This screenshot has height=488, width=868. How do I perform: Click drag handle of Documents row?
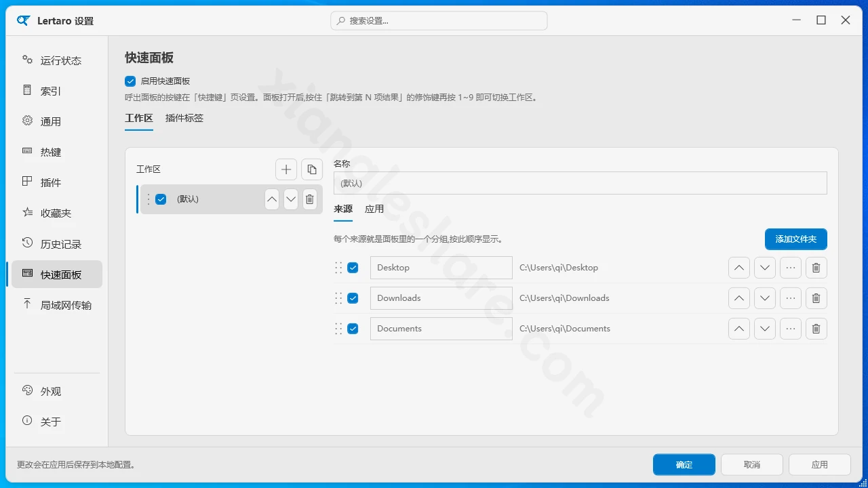(338, 329)
